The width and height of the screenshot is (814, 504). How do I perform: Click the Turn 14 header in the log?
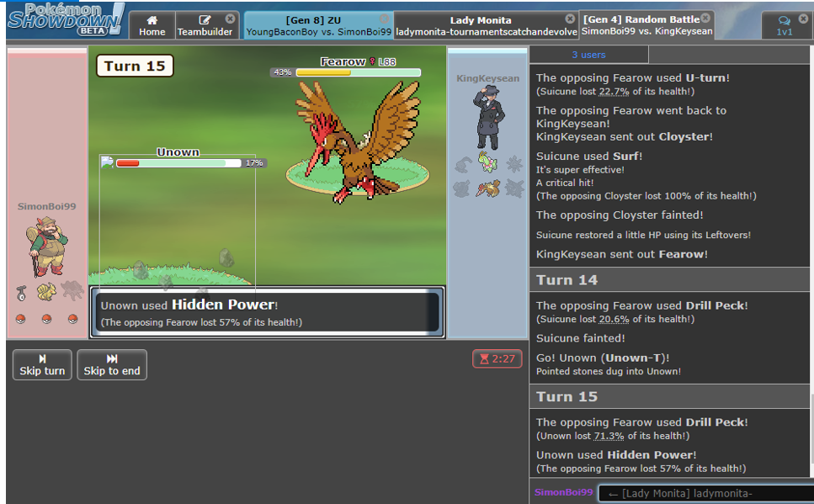click(670, 280)
